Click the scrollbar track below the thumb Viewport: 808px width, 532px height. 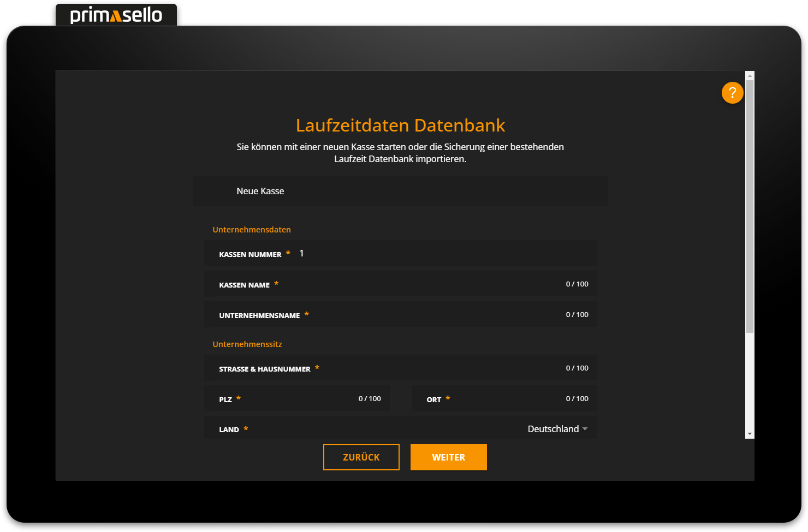750,382
